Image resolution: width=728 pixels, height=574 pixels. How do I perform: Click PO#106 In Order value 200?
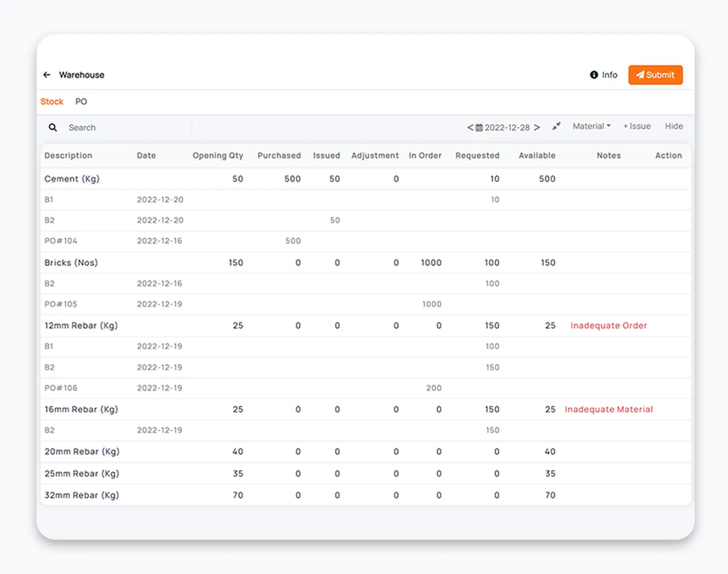tap(433, 388)
